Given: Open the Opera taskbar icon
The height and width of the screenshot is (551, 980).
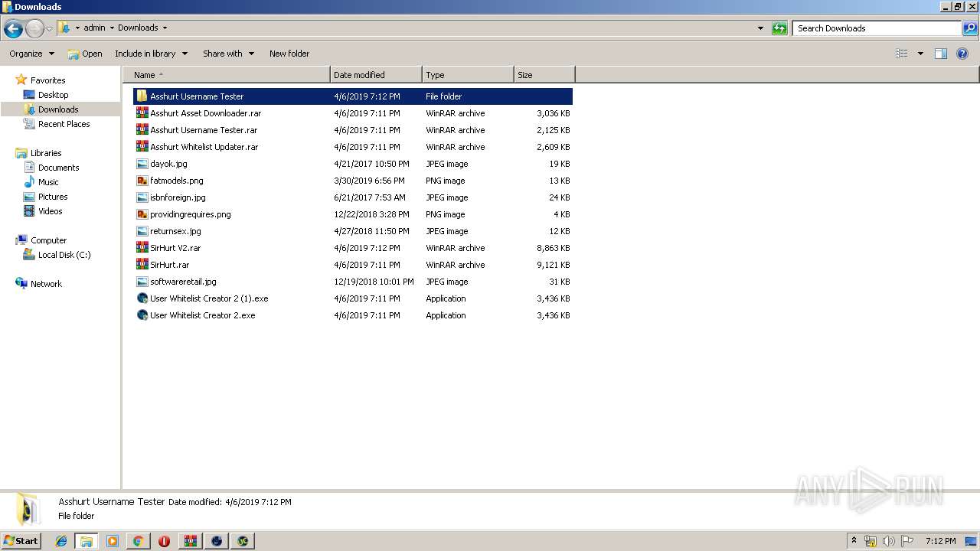Looking at the screenshot, I should [x=164, y=541].
